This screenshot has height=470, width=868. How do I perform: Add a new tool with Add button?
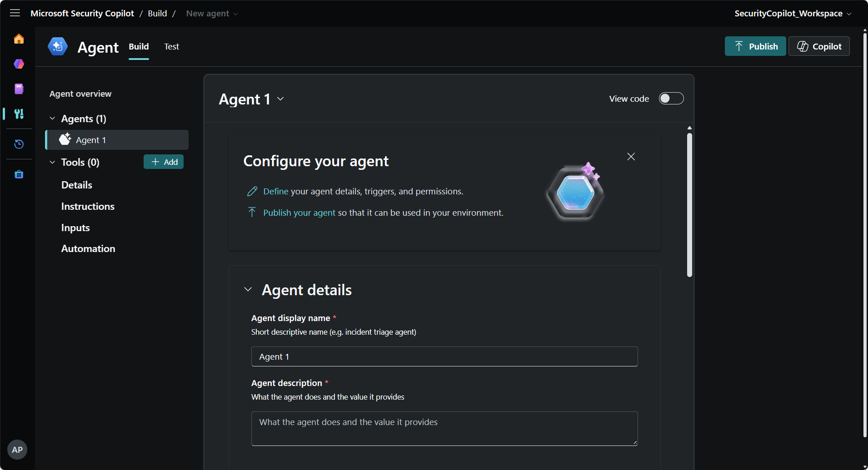coord(164,162)
